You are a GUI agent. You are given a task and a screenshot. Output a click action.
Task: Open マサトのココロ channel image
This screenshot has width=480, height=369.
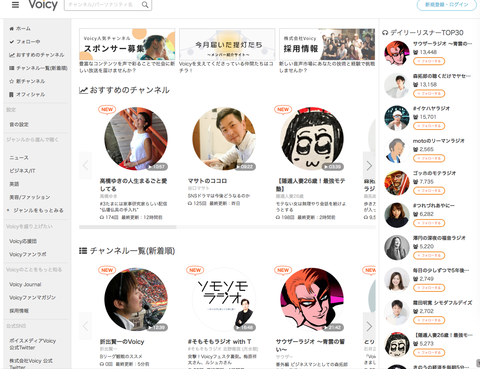coord(224,139)
